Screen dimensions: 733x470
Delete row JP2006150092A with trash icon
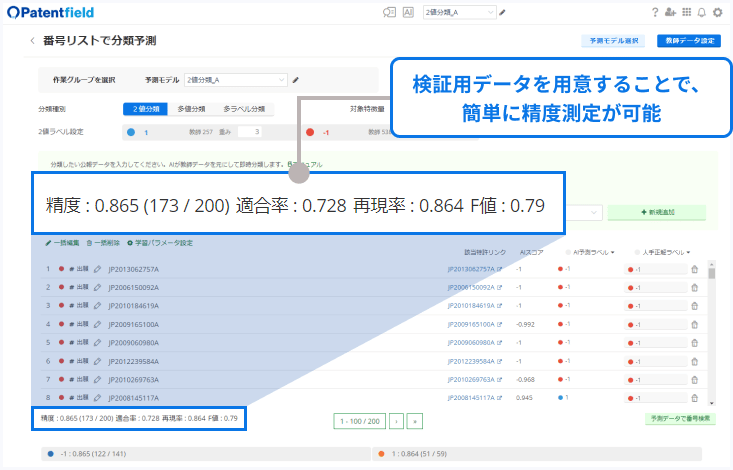coord(695,288)
